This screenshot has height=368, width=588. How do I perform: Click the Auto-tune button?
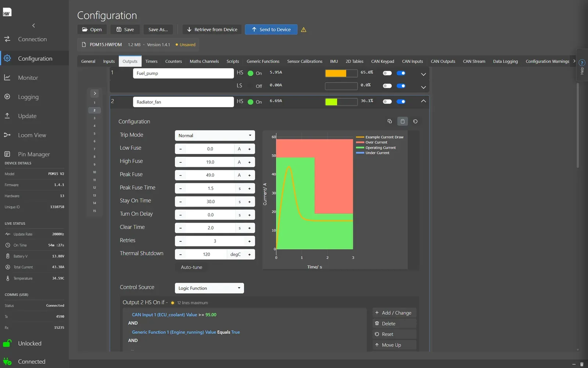click(x=191, y=267)
